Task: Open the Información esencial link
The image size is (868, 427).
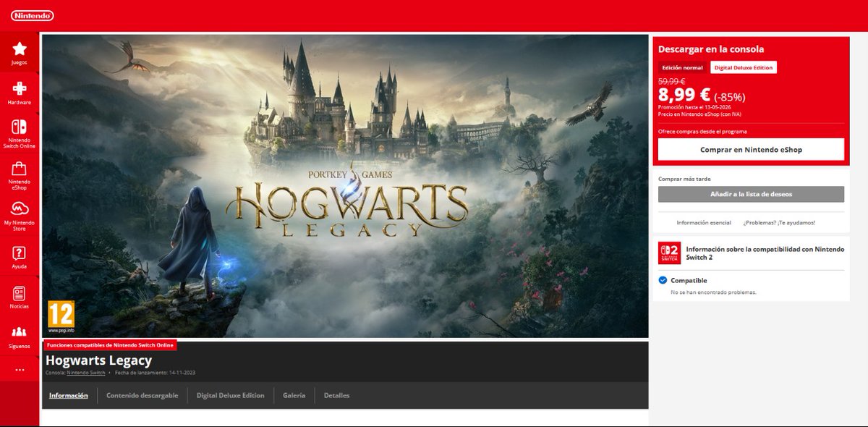Action: pos(704,222)
